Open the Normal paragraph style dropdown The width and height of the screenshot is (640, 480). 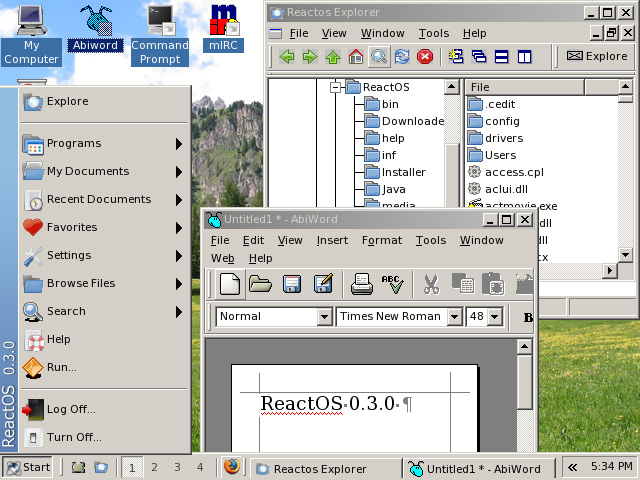coord(324,317)
